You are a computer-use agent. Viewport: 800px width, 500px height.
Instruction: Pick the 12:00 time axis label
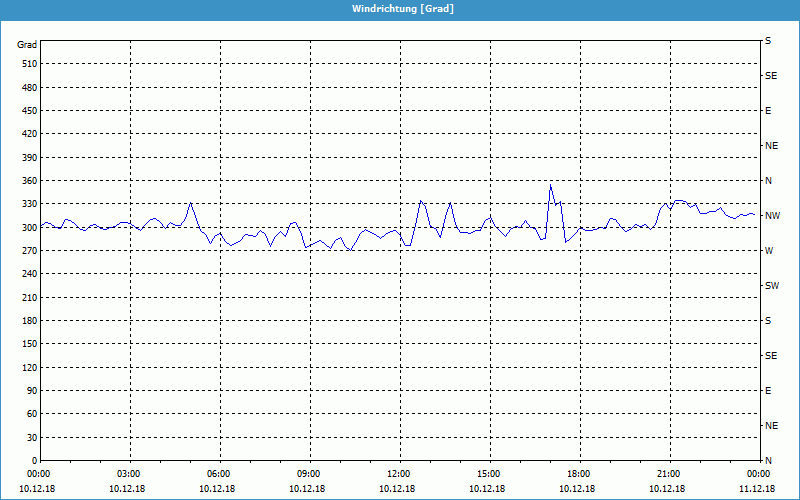pyautogui.click(x=398, y=474)
